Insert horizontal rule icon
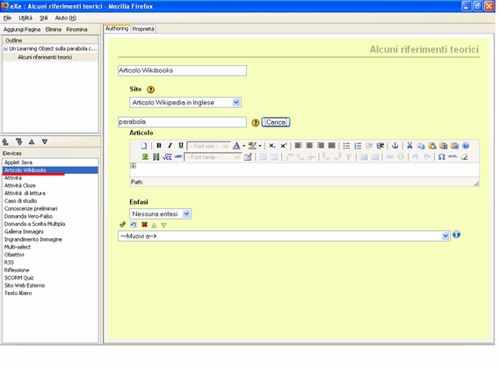The height and width of the screenshot is (370, 500). [x=453, y=157]
